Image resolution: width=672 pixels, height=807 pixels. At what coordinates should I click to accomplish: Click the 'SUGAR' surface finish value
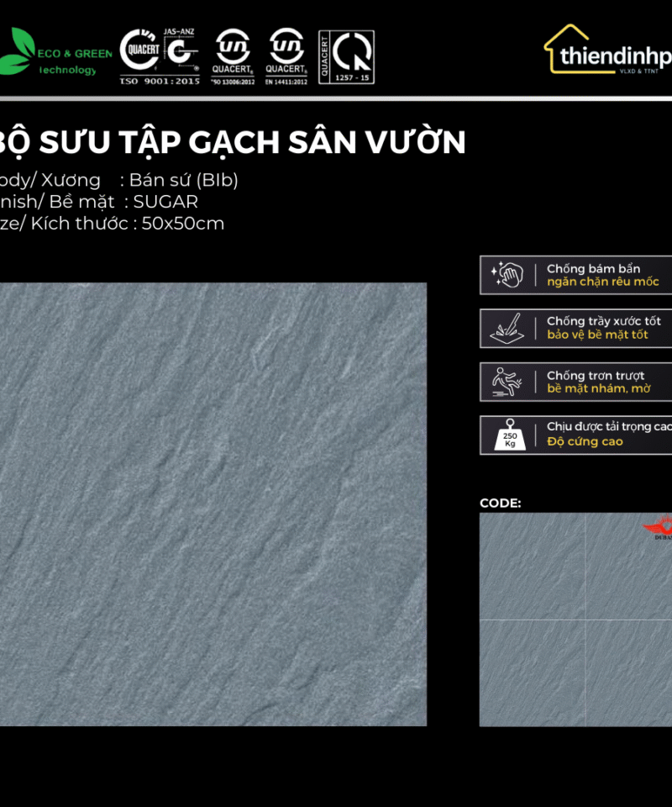click(x=165, y=202)
